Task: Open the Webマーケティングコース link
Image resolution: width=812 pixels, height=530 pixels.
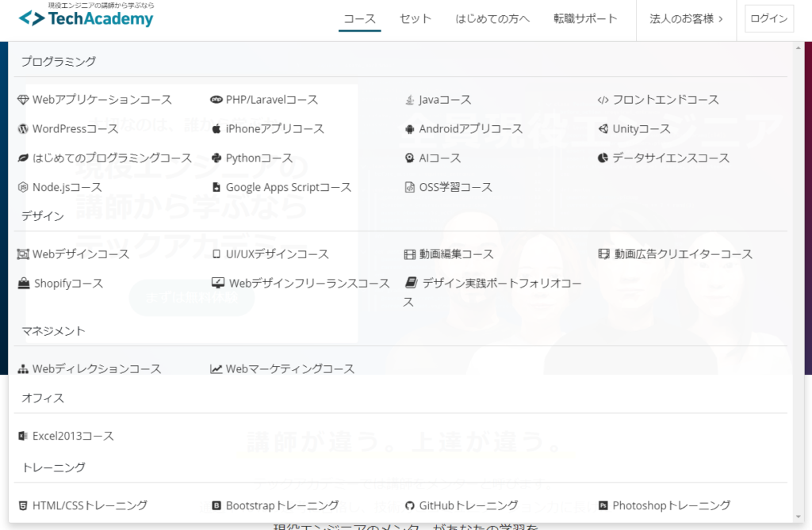Action: (x=282, y=368)
